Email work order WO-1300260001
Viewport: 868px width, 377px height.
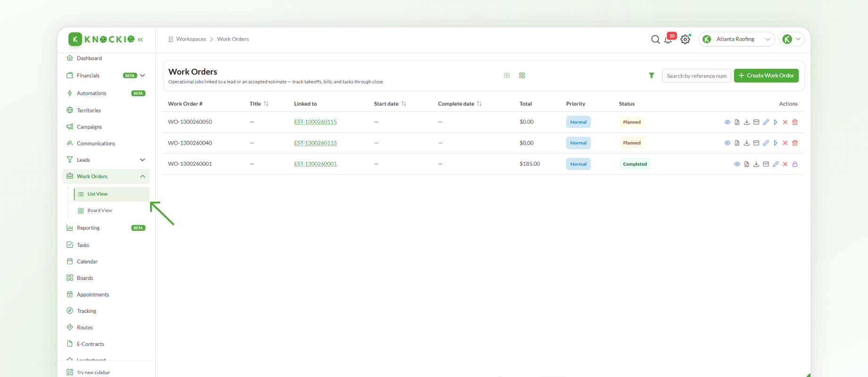pos(766,164)
